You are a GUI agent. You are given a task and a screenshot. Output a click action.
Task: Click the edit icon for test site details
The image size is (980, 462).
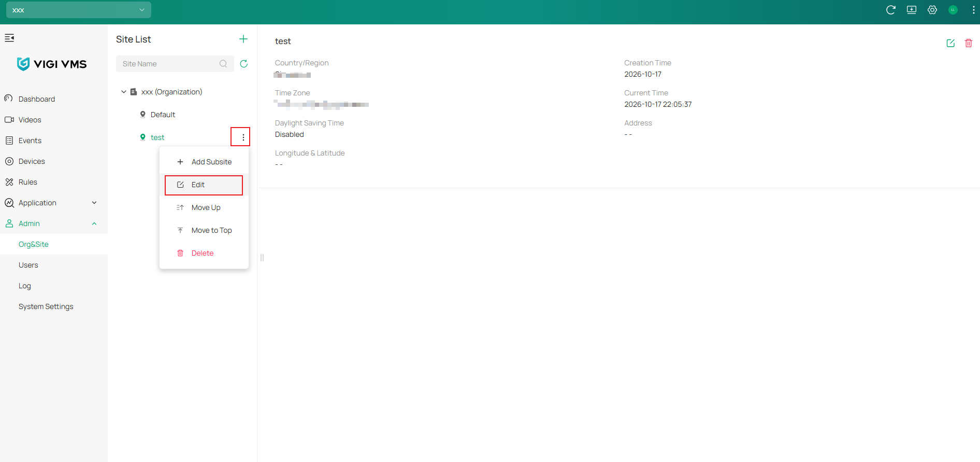pos(950,43)
